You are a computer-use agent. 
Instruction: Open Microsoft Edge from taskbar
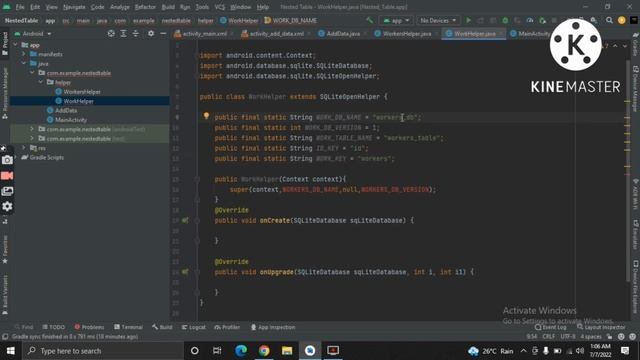click(241, 351)
